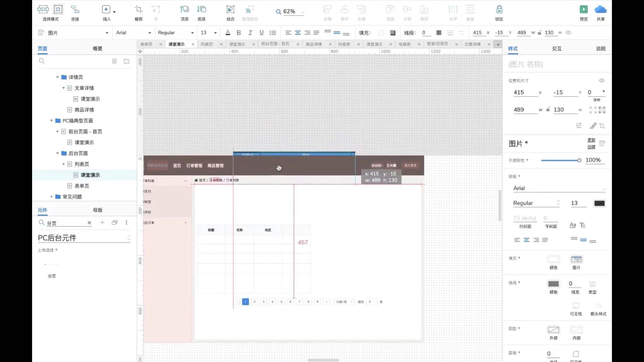644x362 pixels.
Task: Bring to top layer (顶层) icon
Action: tap(184, 10)
